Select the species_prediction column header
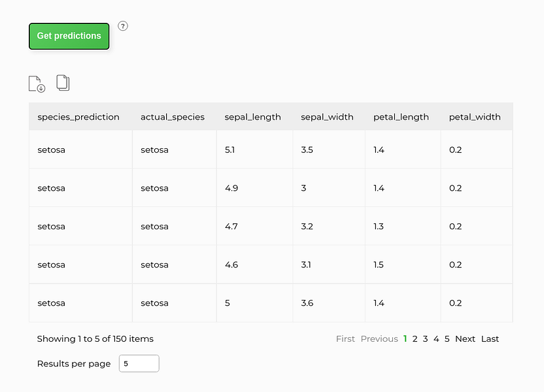The image size is (544, 392). coord(78,117)
